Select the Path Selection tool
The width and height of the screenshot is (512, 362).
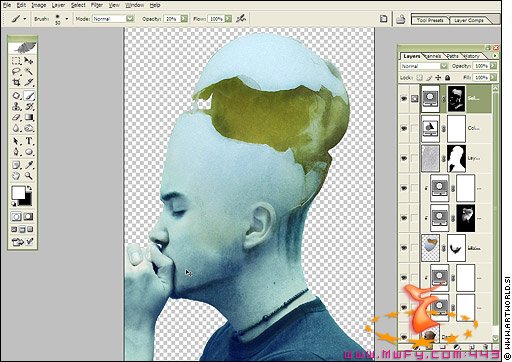coord(16,141)
